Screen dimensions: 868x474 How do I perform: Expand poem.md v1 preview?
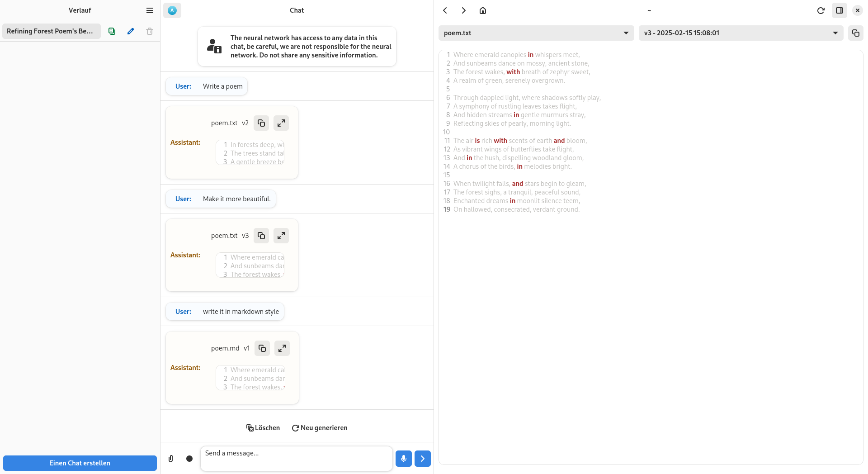coord(282,348)
